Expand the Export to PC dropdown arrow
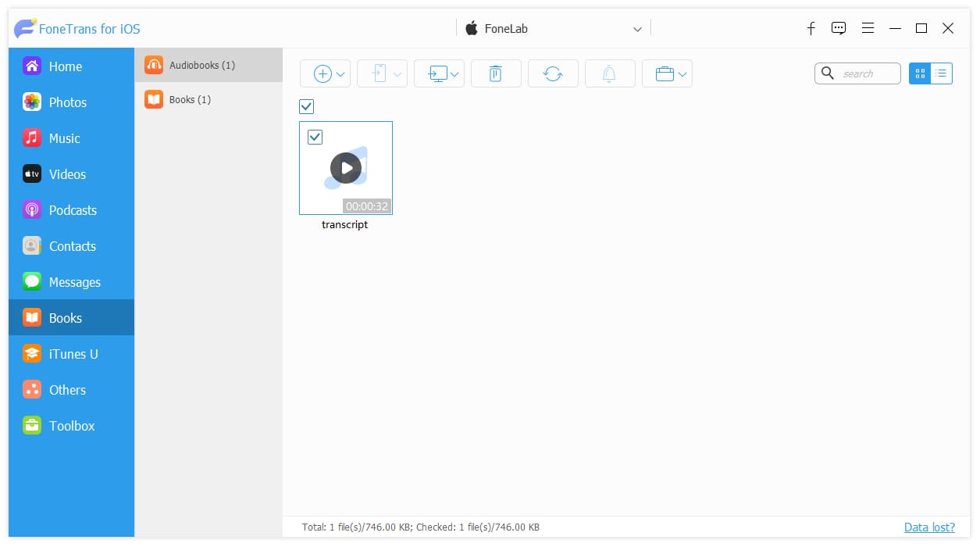 455,74
